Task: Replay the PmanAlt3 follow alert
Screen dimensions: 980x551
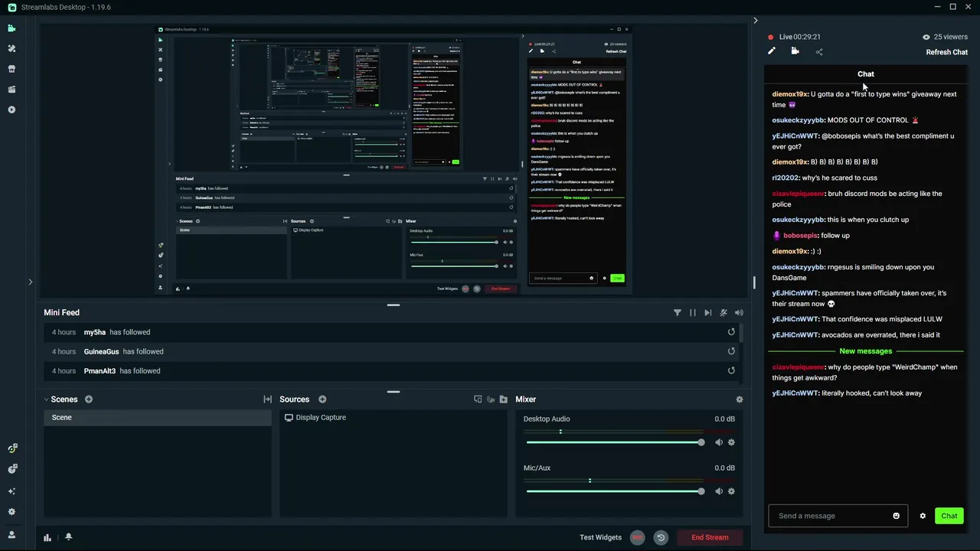Action: 731,370
